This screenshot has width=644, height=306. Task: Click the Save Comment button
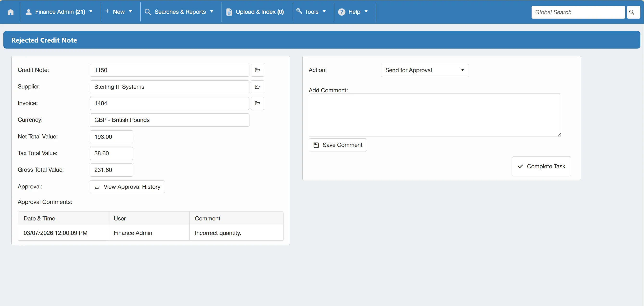click(x=338, y=145)
